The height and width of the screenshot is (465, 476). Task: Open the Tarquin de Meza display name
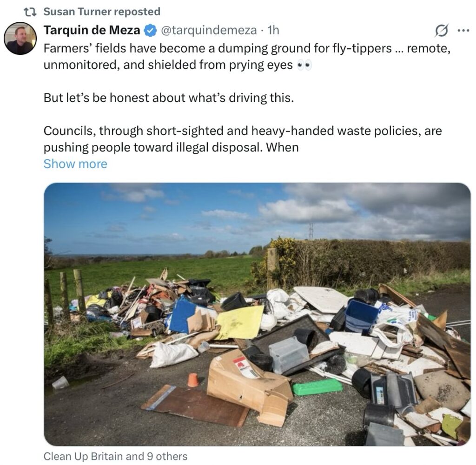(92, 31)
